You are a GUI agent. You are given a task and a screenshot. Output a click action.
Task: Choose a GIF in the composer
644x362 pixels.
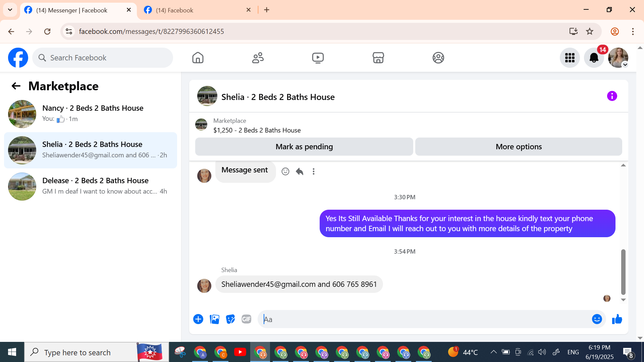[x=247, y=319]
